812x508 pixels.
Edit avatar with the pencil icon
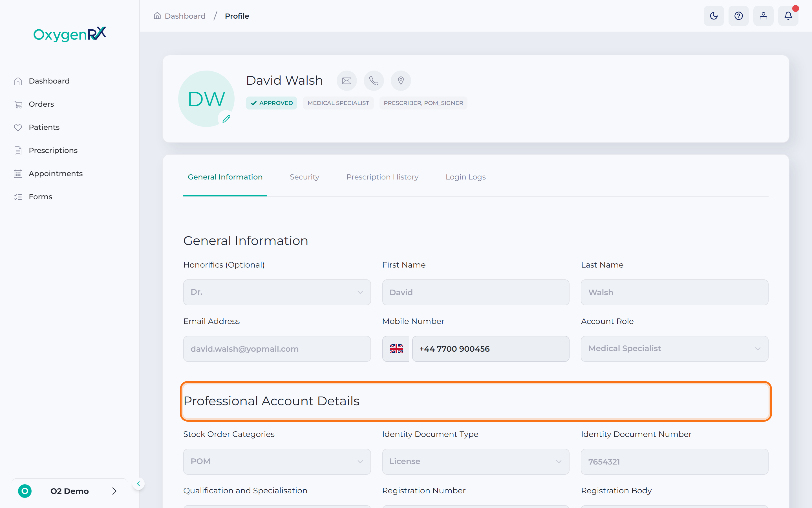click(226, 119)
